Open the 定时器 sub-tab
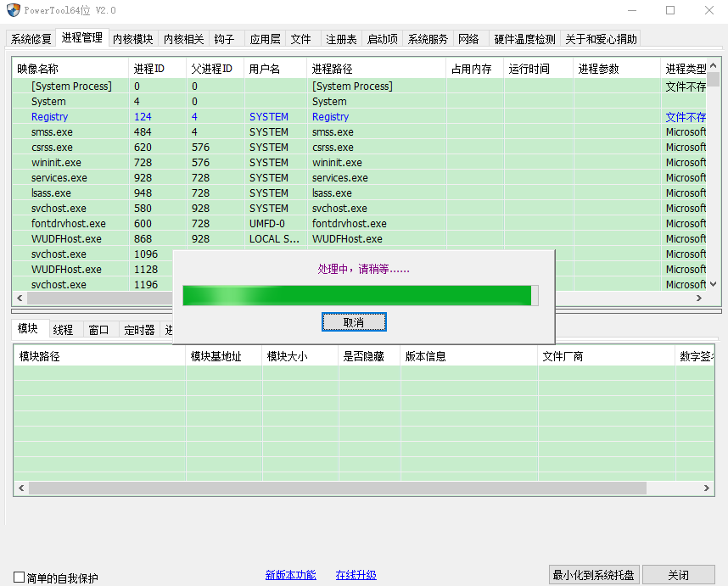Image resolution: width=728 pixels, height=586 pixels. (138, 329)
